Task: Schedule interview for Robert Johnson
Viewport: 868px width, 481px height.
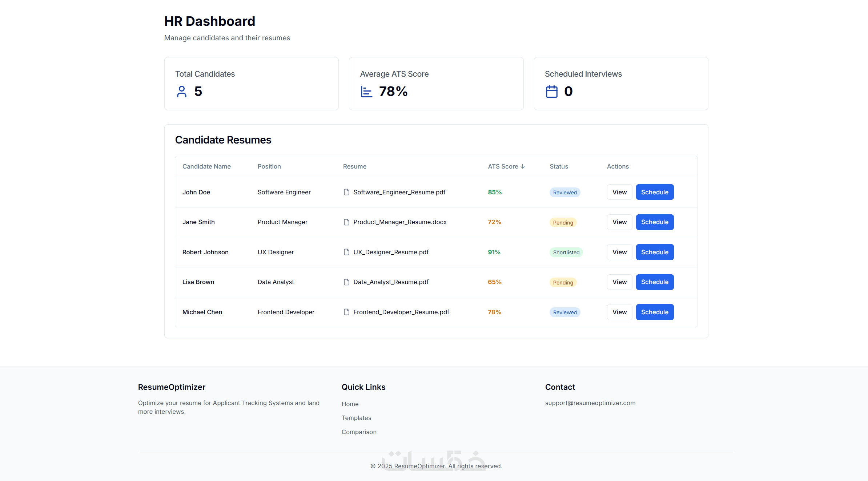Action: click(655, 252)
